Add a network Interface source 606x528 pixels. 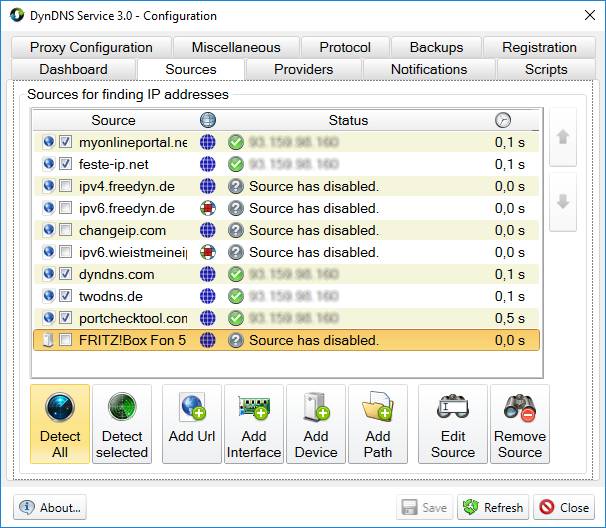click(254, 424)
